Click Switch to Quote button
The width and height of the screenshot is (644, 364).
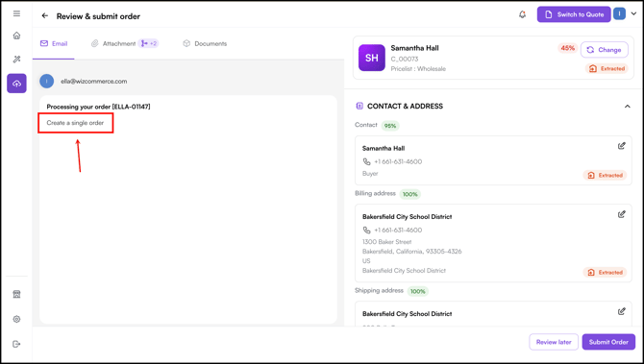[x=574, y=14]
